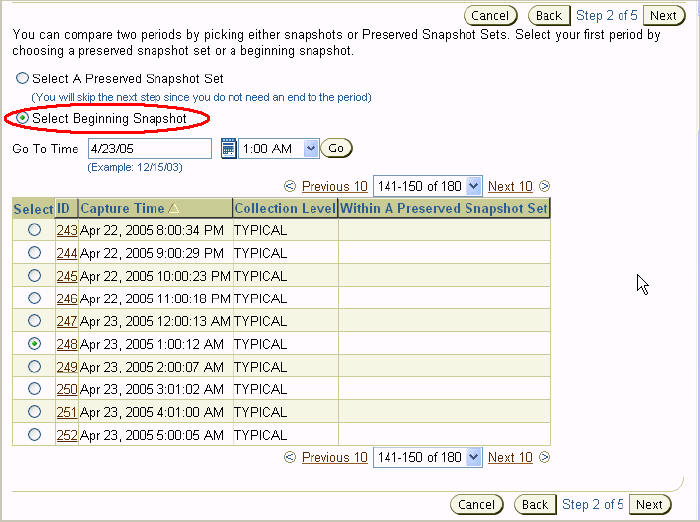
Task: Click the '(Example: 12/15/03)' hint text
Action: pyautogui.click(x=135, y=167)
